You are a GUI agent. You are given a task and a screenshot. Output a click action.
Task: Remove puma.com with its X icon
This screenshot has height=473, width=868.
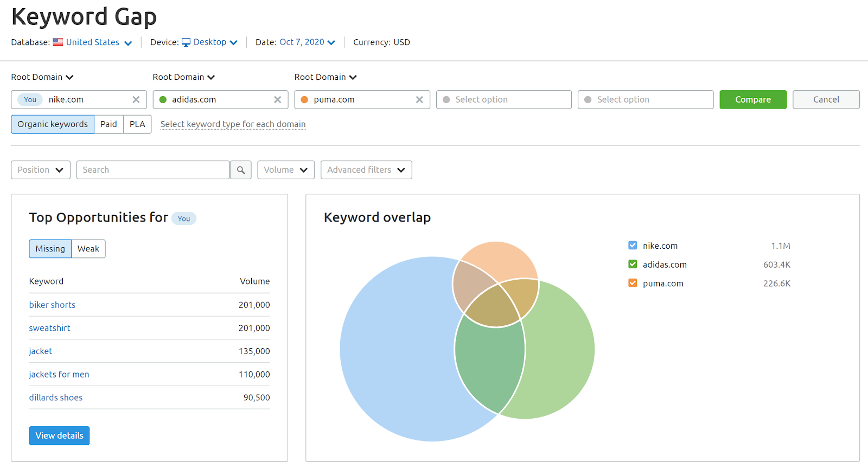[x=419, y=99]
